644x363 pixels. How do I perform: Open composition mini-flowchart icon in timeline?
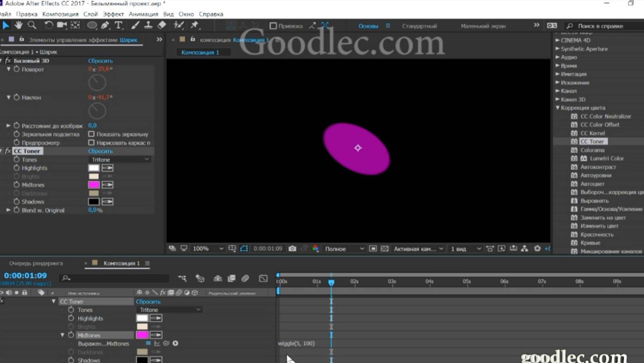click(x=182, y=278)
